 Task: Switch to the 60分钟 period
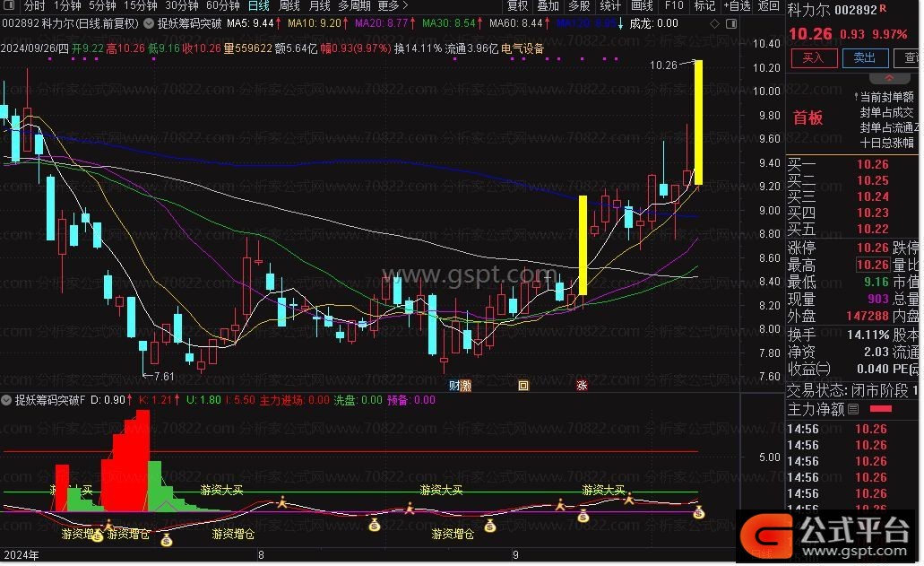point(223,6)
